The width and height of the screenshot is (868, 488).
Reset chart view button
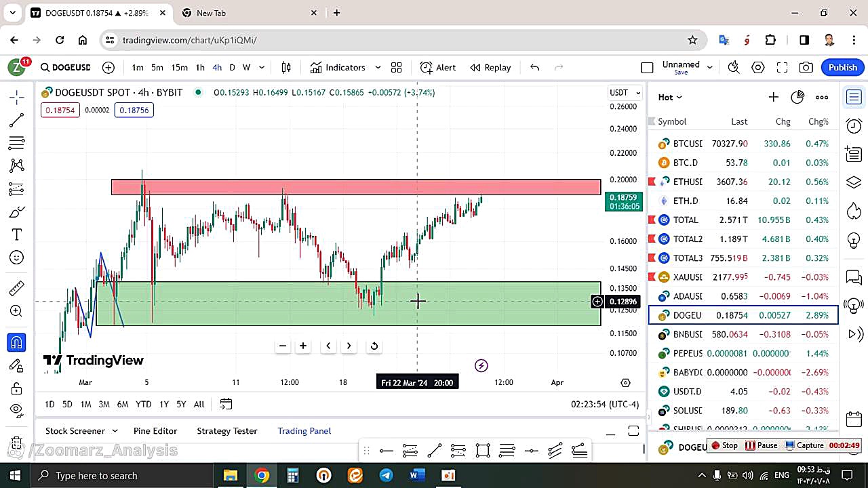click(x=374, y=346)
